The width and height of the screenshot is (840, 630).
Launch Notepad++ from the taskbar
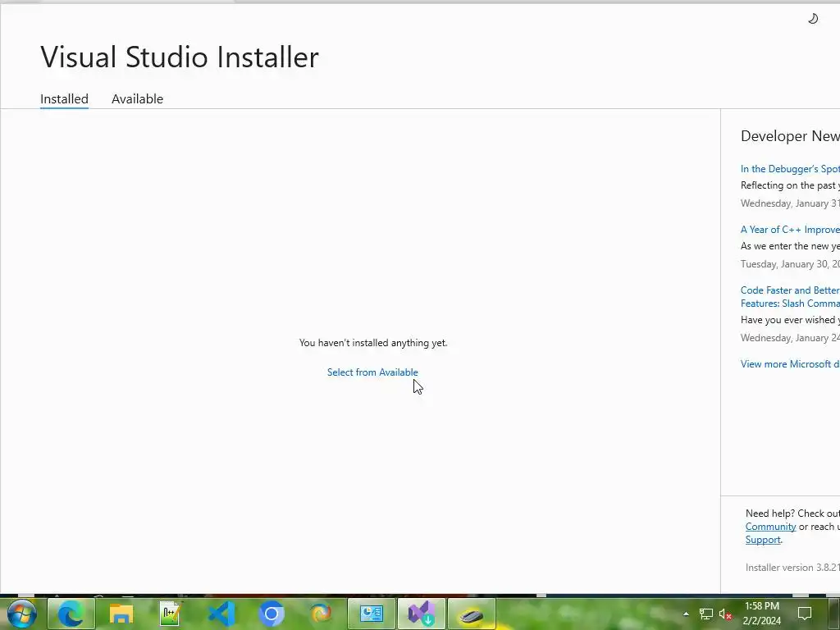(171, 614)
